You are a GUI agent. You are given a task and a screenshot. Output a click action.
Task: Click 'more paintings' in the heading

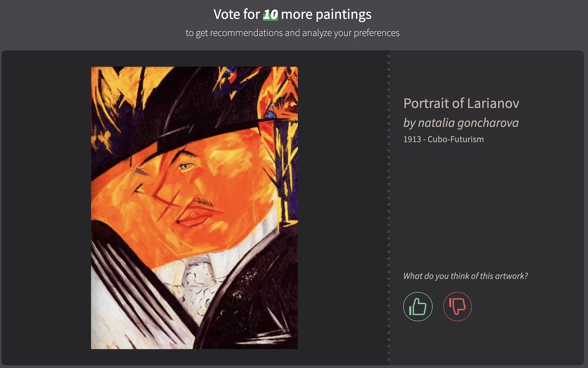coord(326,14)
